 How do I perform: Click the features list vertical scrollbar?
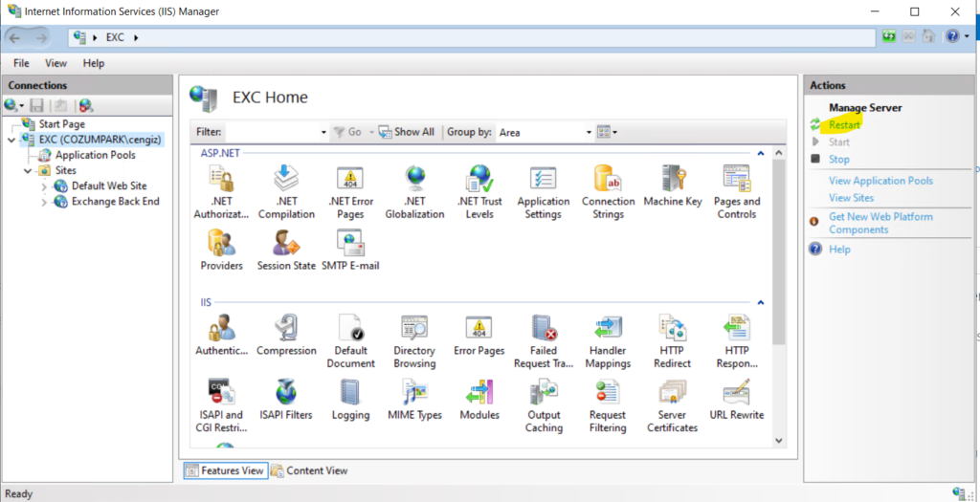(x=779, y=251)
